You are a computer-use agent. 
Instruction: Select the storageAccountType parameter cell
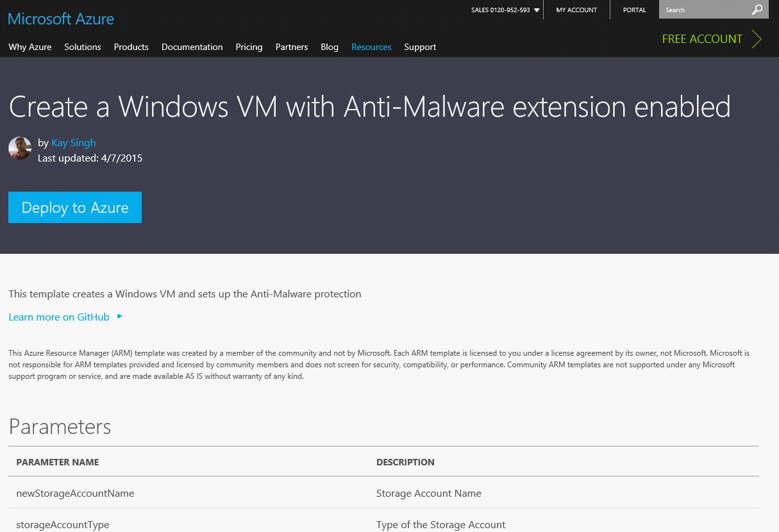pos(63,525)
